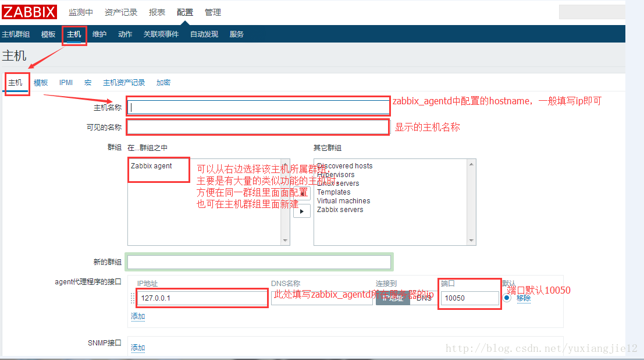Click 添加 under agent interface
The image size is (644, 360).
(138, 316)
